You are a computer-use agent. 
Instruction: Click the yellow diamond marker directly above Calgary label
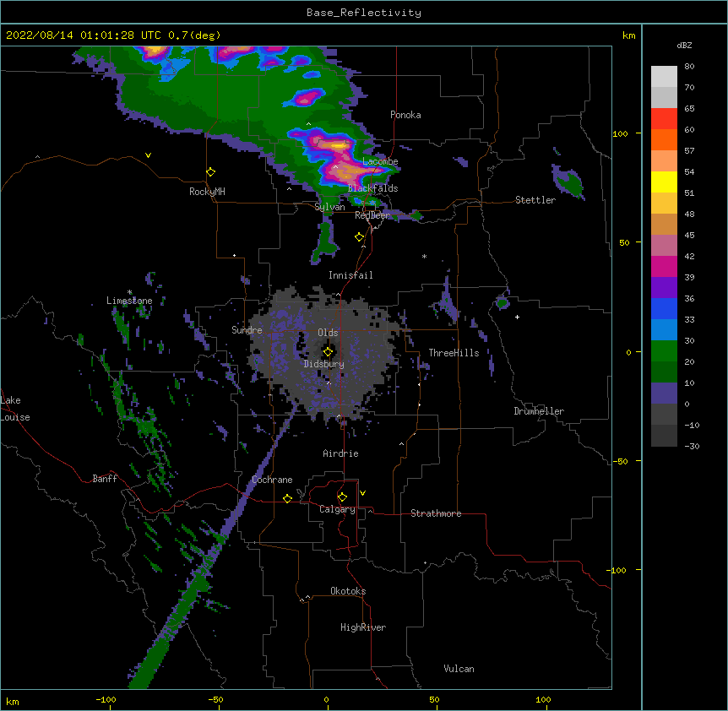pos(342,497)
